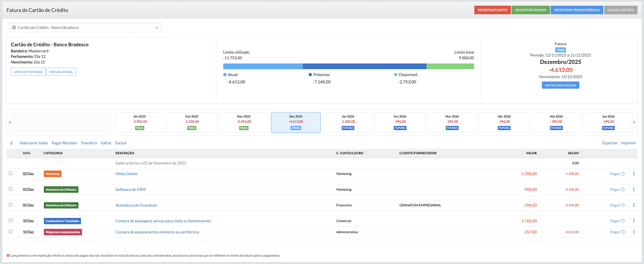Screen dimensions: 644x264
Task: Tick the Assinatura do Granatum checkbox
Action: (10, 205)
